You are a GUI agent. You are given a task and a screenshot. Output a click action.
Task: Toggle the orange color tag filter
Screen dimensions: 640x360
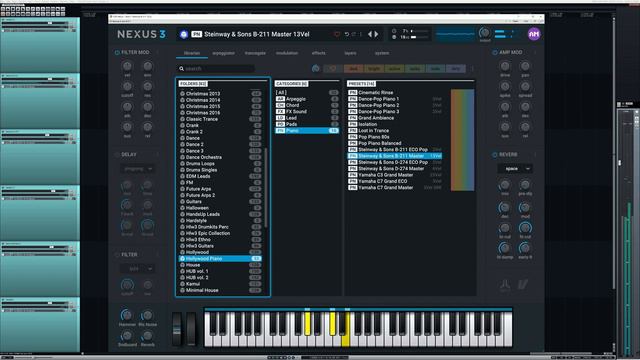(373, 69)
